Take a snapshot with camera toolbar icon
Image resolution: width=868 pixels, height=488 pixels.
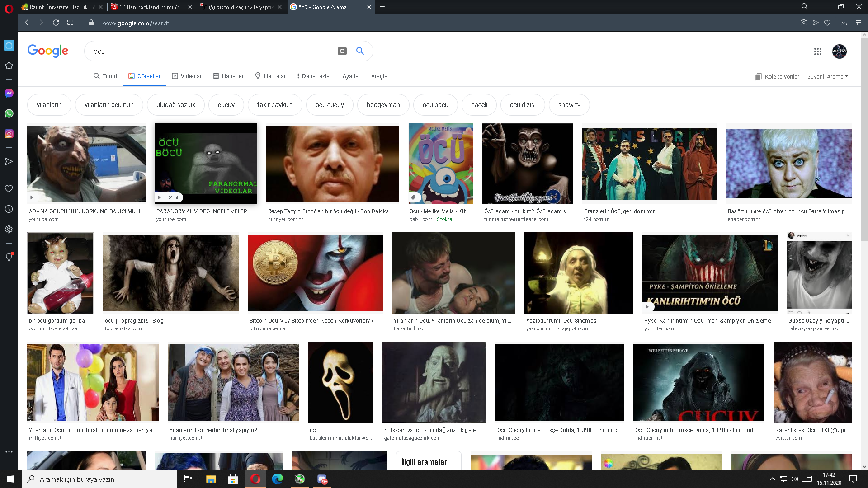pos(803,23)
